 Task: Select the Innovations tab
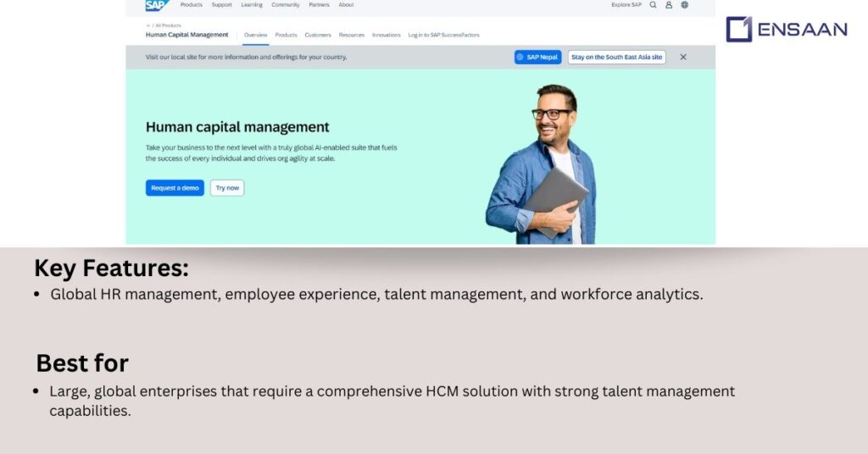(x=387, y=35)
